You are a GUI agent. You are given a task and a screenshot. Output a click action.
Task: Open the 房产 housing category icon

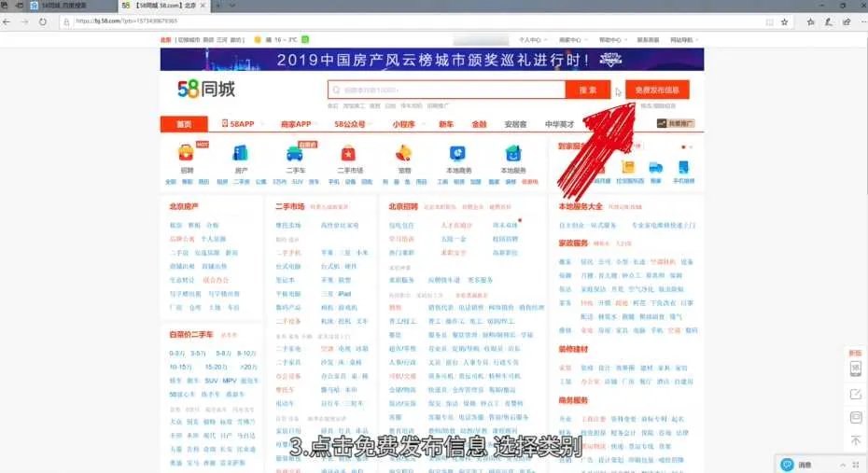coord(240,153)
